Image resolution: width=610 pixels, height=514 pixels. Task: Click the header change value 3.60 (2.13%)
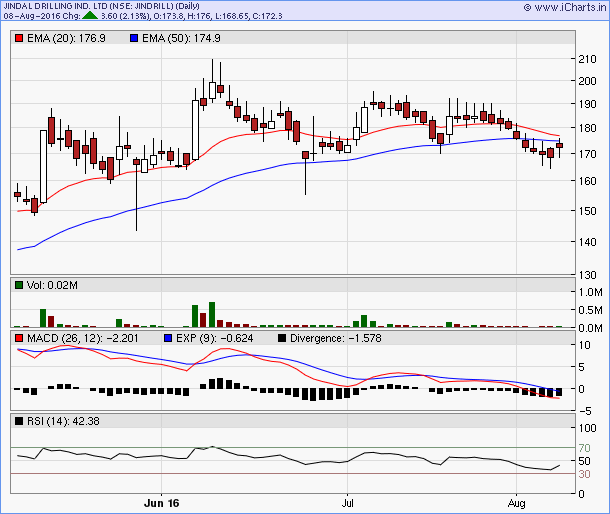tap(125, 16)
